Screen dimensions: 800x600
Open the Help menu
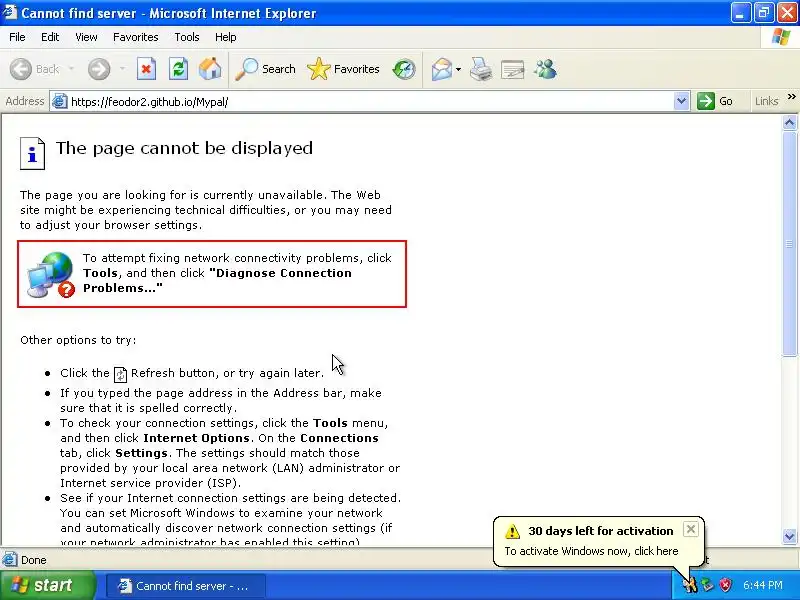(226, 37)
